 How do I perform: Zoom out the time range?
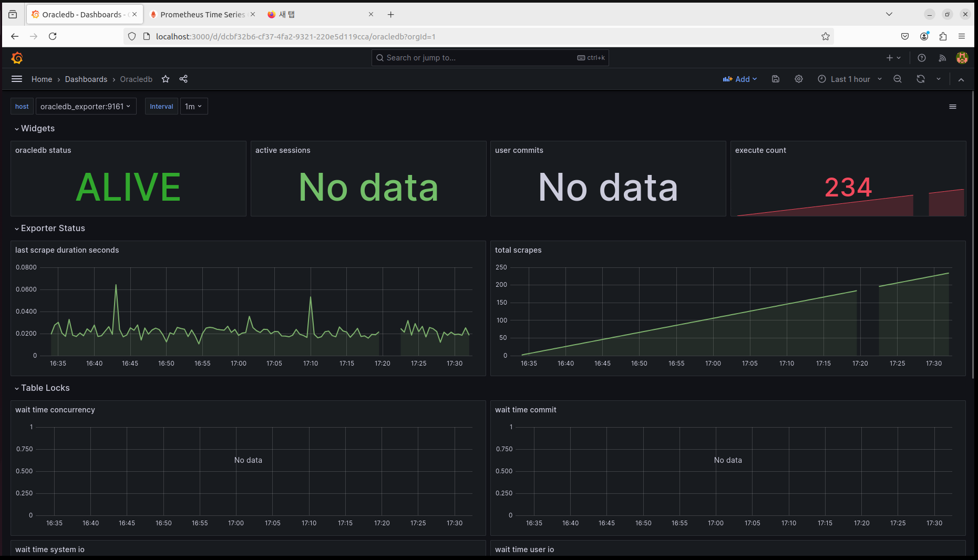[898, 79]
